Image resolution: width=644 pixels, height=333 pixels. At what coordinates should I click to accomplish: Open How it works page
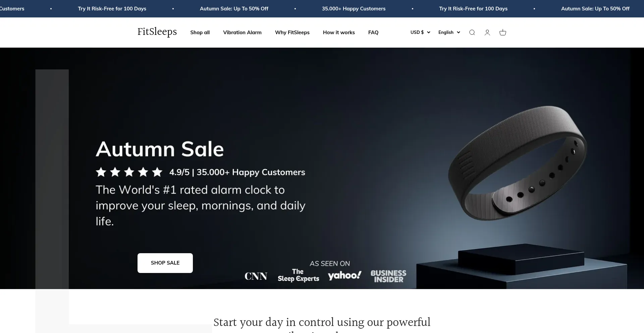coord(339,33)
